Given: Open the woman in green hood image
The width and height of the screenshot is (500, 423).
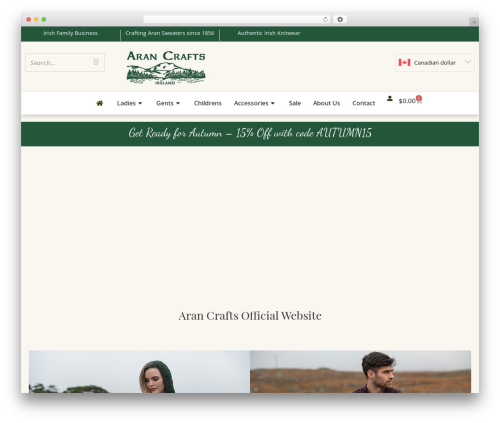Looking at the screenshot, I should (x=139, y=371).
